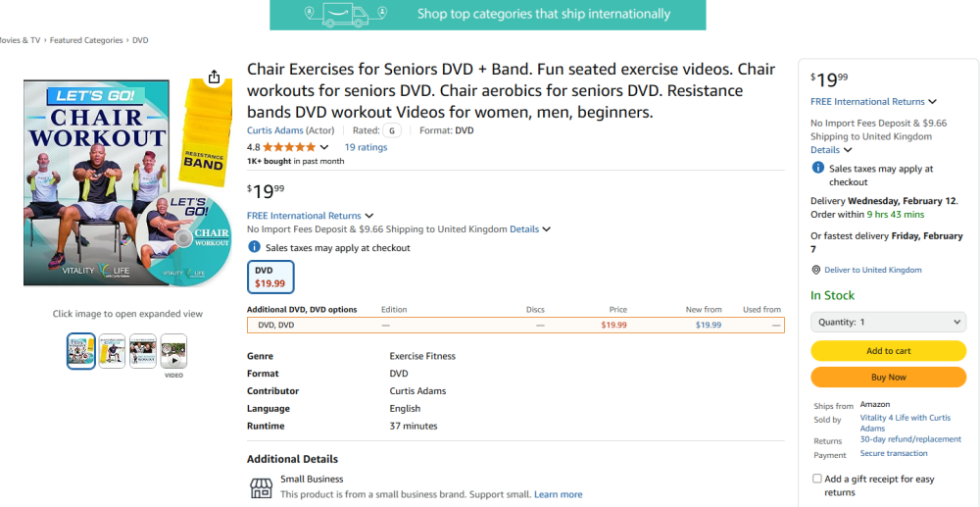Go to DVD breadcrumb category

pos(140,40)
